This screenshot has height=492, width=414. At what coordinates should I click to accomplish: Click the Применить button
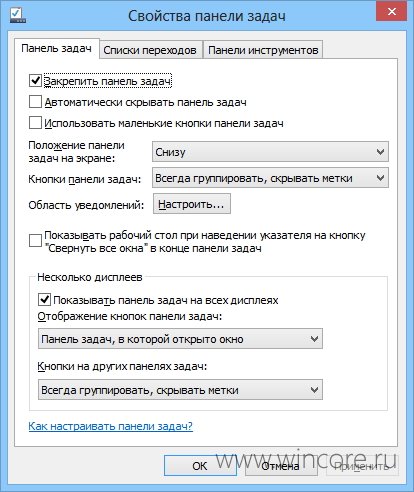[362, 466]
